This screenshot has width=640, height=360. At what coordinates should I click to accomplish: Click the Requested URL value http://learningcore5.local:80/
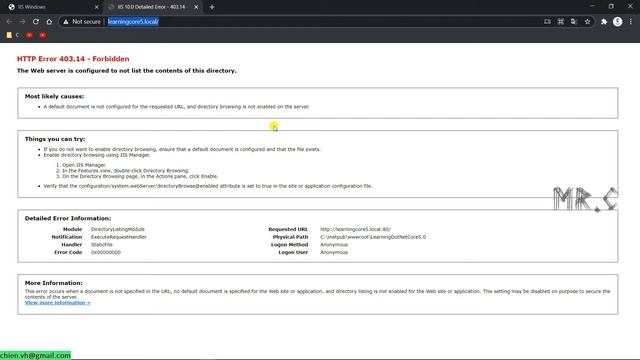tap(355, 229)
